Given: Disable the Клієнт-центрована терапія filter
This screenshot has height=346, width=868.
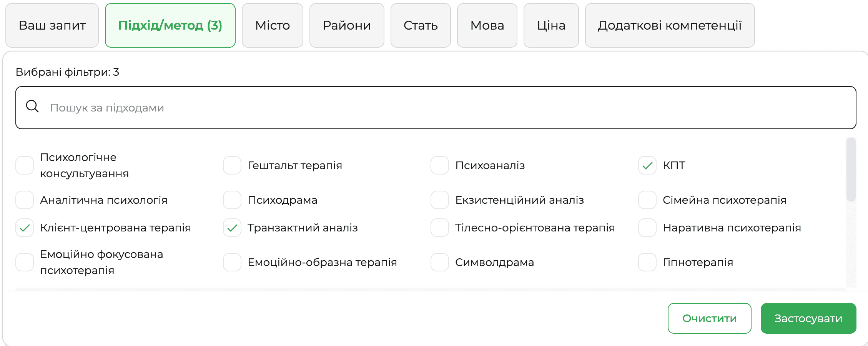Looking at the screenshot, I should point(25,228).
